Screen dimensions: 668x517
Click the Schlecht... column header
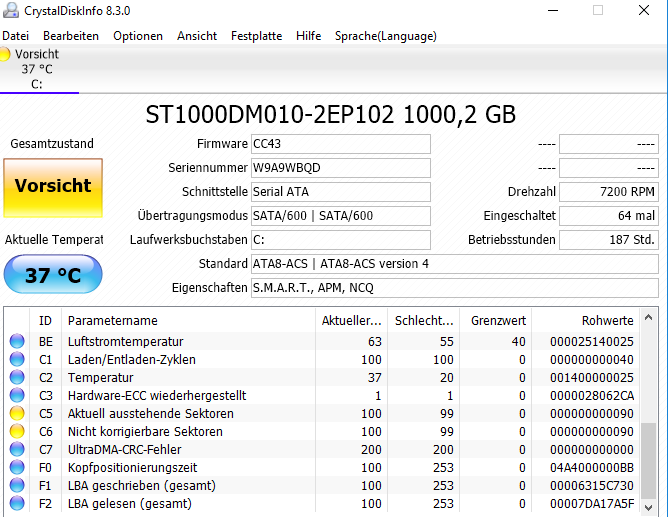coord(424,320)
